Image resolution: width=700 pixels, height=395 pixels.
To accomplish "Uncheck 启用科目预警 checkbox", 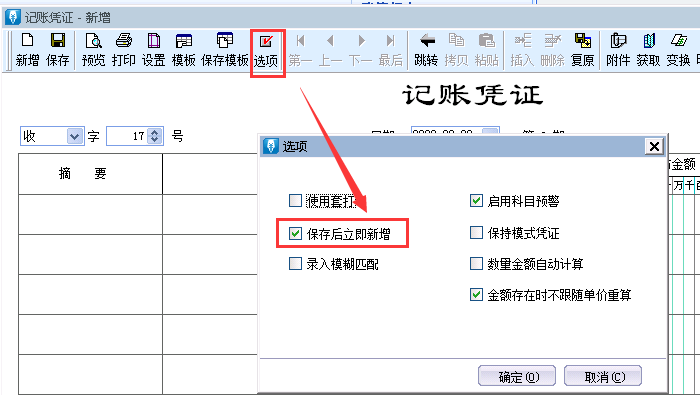I will [x=476, y=201].
